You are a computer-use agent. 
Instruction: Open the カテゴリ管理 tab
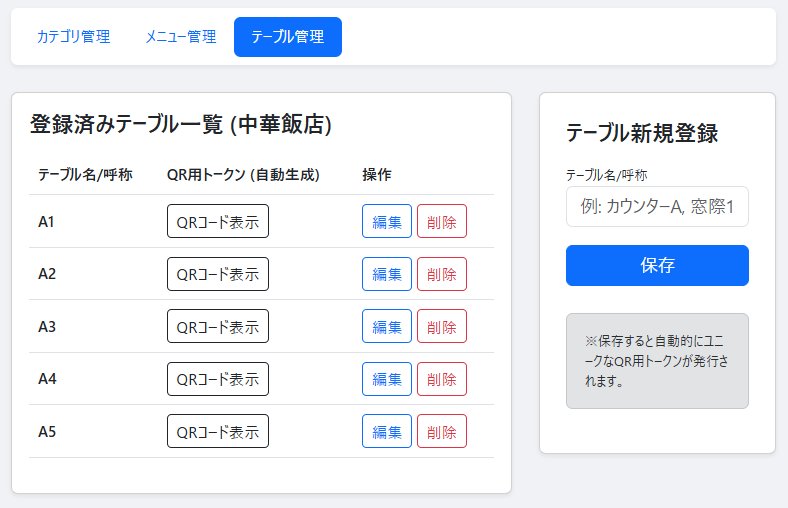tap(73, 37)
